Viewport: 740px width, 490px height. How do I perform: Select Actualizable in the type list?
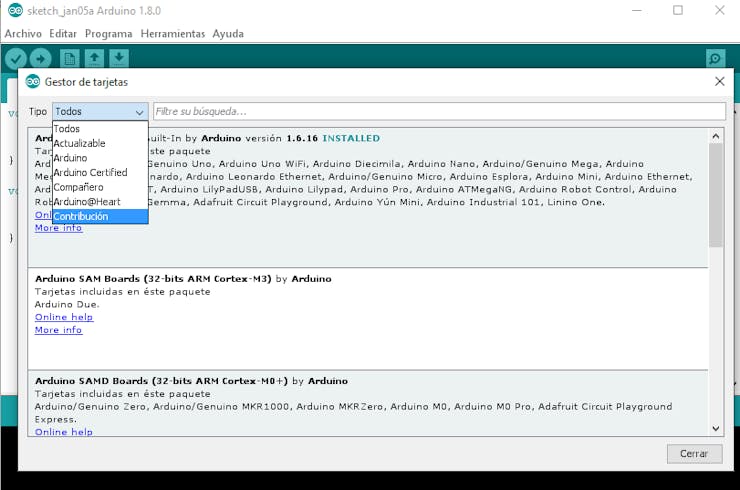(100, 143)
